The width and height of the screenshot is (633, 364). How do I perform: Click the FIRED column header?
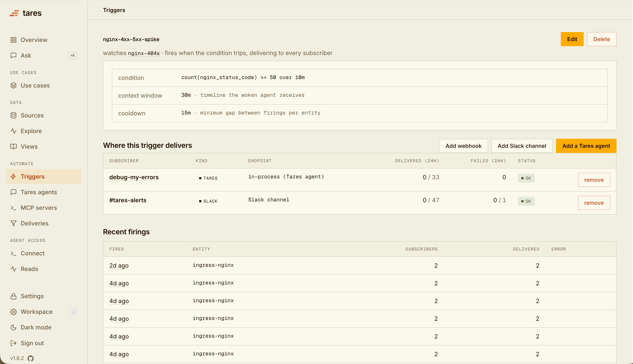[x=116, y=249]
